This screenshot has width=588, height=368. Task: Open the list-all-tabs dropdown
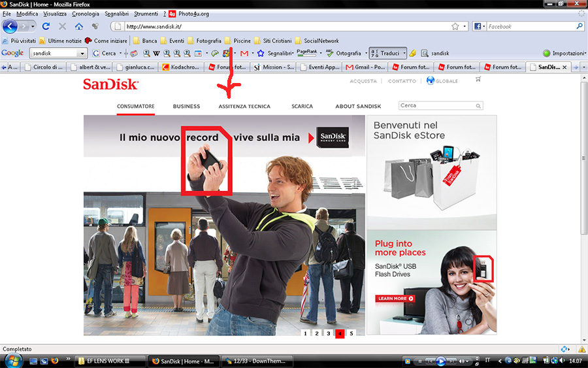583,67
